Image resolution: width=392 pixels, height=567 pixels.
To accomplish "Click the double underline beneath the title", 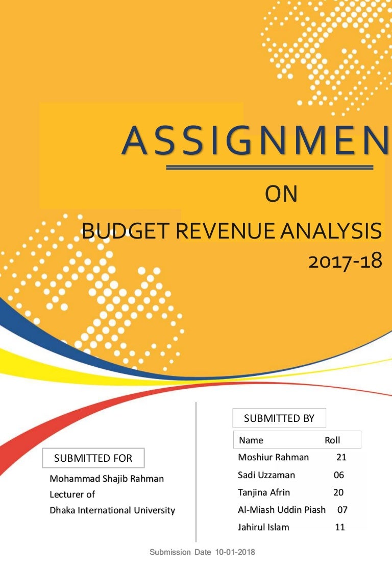I will pos(269,168).
